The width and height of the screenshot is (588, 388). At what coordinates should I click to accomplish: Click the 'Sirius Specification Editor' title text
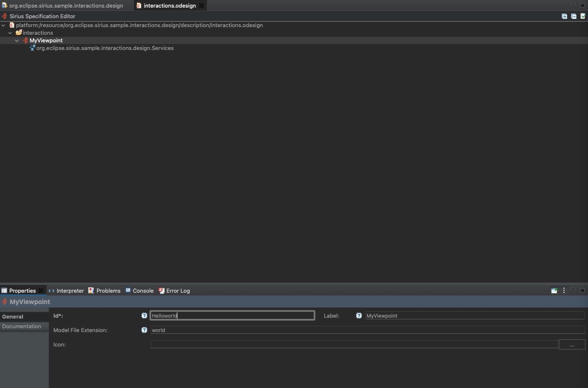click(42, 16)
